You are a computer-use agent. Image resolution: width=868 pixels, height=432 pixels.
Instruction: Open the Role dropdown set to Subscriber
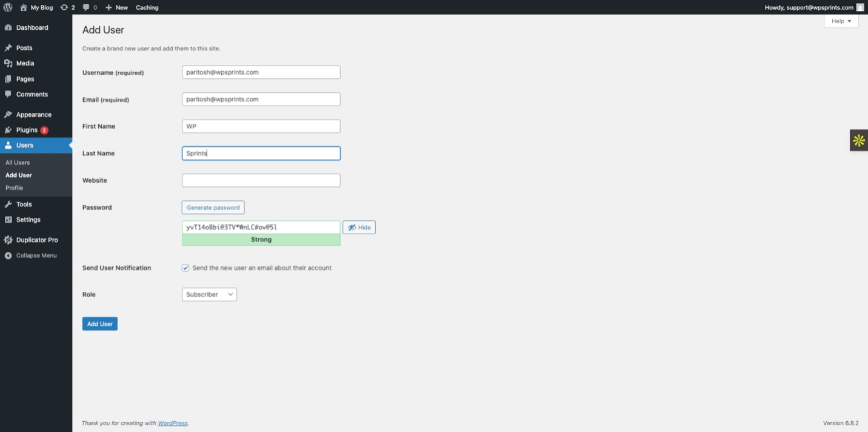209,294
